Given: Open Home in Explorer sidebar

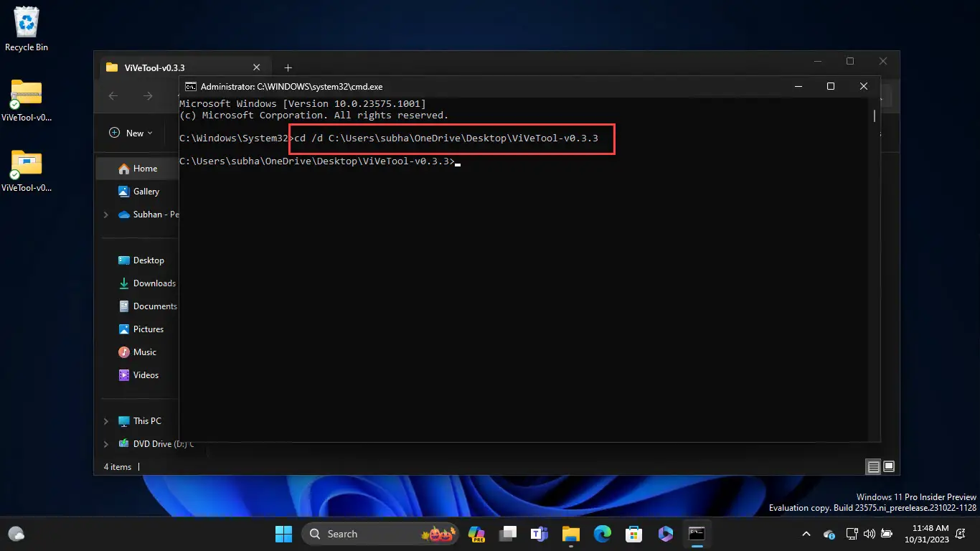Looking at the screenshot, I should click(x=138, y=169).
